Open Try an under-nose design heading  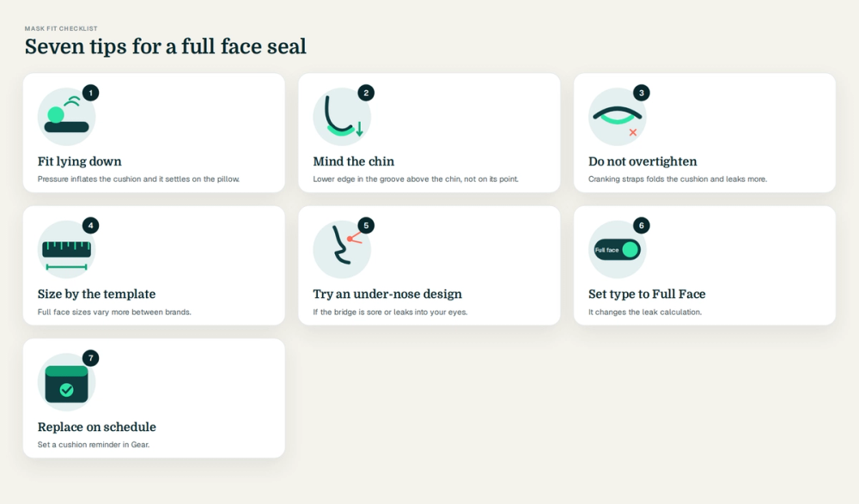pyautogui.click(x=387, y=295)
